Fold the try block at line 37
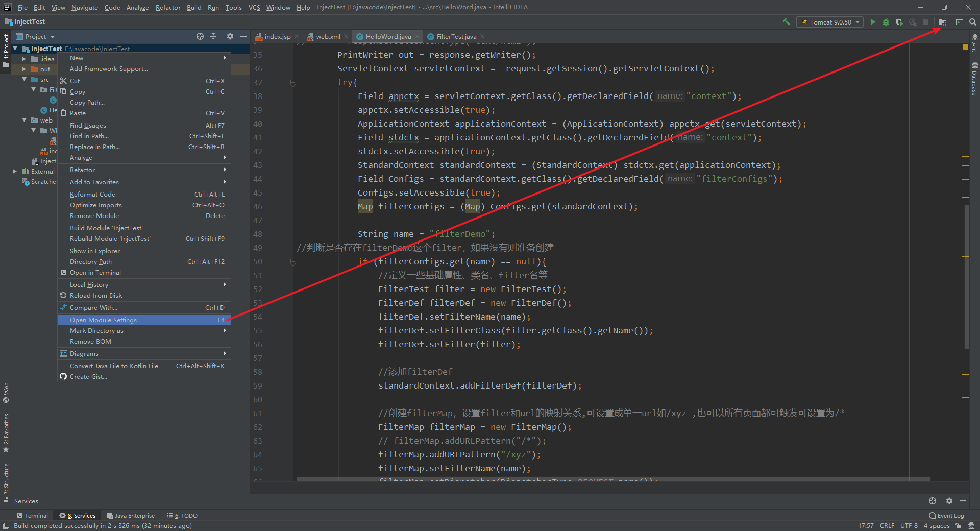 [x=293, y=82]
